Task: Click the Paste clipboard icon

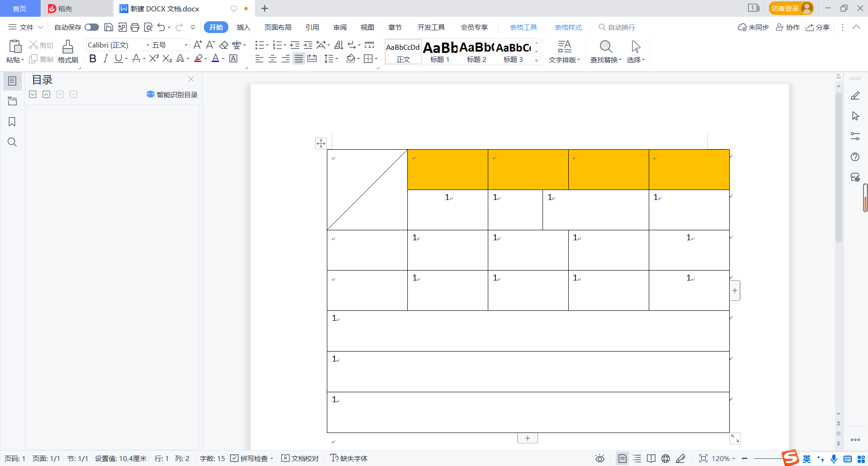Action: pyautogui.click(x=15, y=47)
